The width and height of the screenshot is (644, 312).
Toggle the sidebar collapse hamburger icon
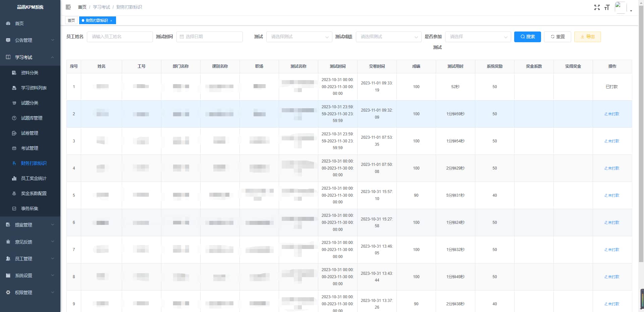coord(68,7)
